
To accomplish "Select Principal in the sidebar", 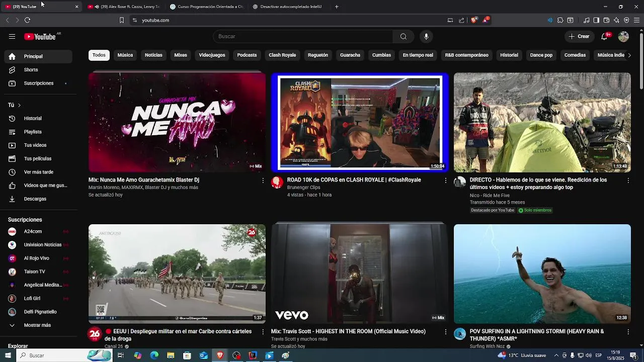I will point(38,56).
